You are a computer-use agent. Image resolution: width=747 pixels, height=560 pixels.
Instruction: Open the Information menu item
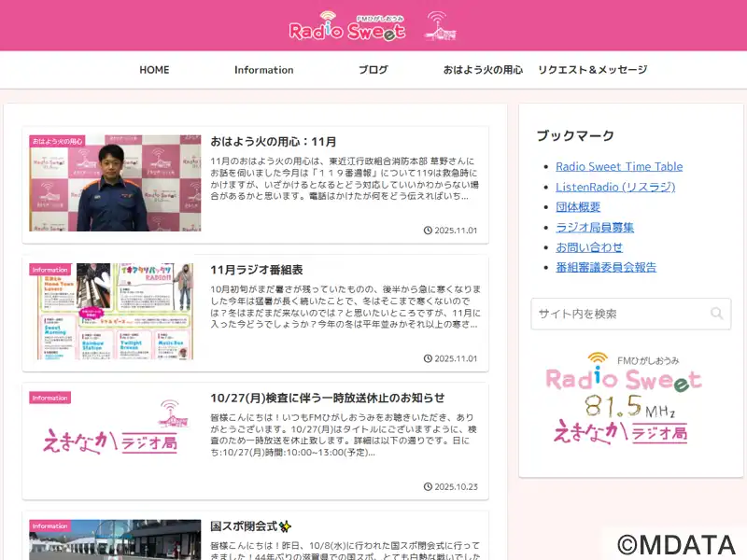tap(263, 70)
